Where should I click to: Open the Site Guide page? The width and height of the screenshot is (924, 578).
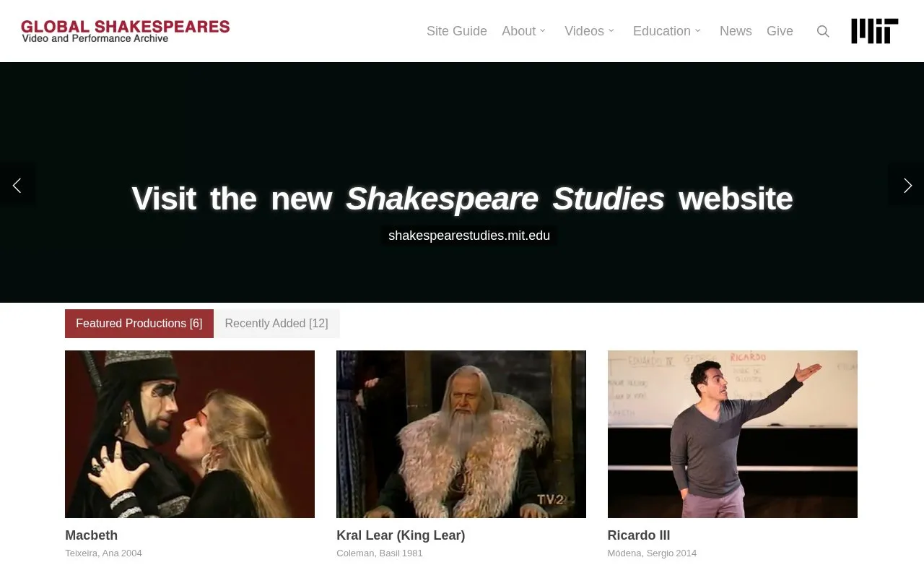coord(457,31)
